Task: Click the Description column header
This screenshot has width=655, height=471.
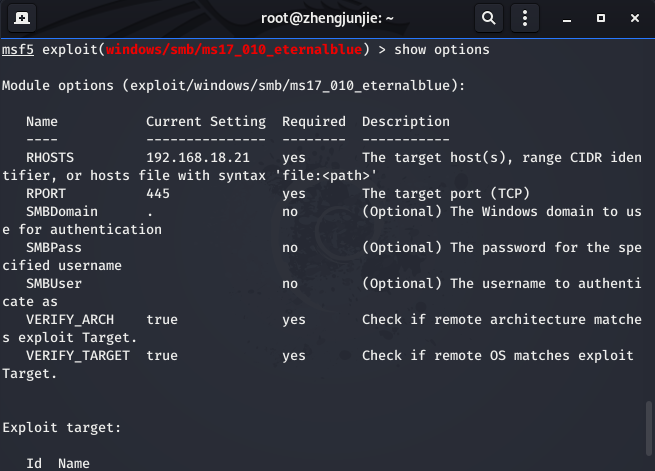Action: point(406,122)
